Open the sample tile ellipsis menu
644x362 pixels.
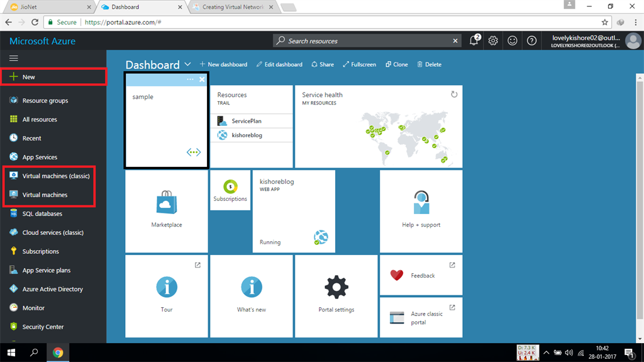coord(190,79)
